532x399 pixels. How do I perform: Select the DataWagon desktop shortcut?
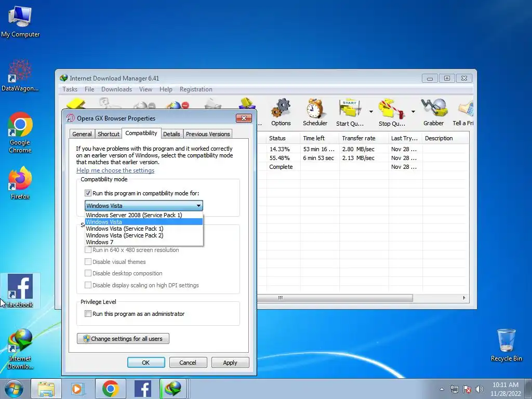20,75
